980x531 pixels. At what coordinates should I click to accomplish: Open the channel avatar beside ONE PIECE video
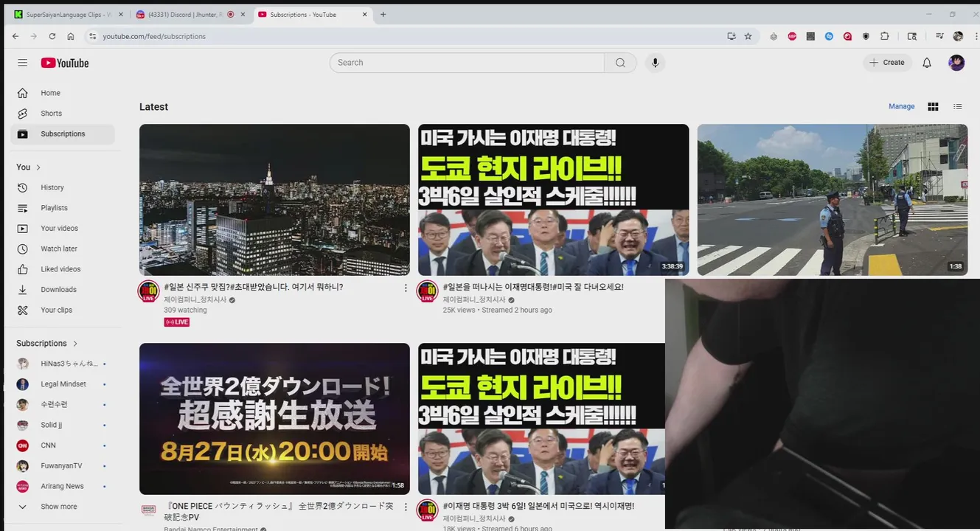coord(148,510)
